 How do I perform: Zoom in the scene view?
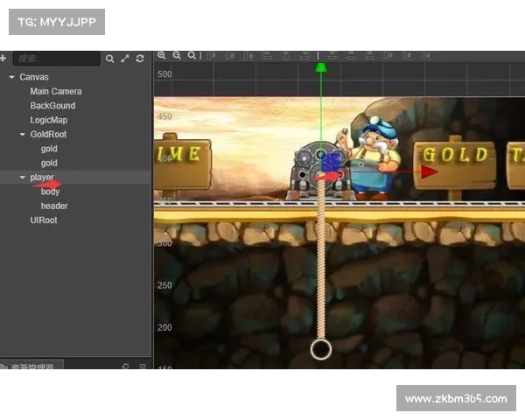(x=162, y=56)
